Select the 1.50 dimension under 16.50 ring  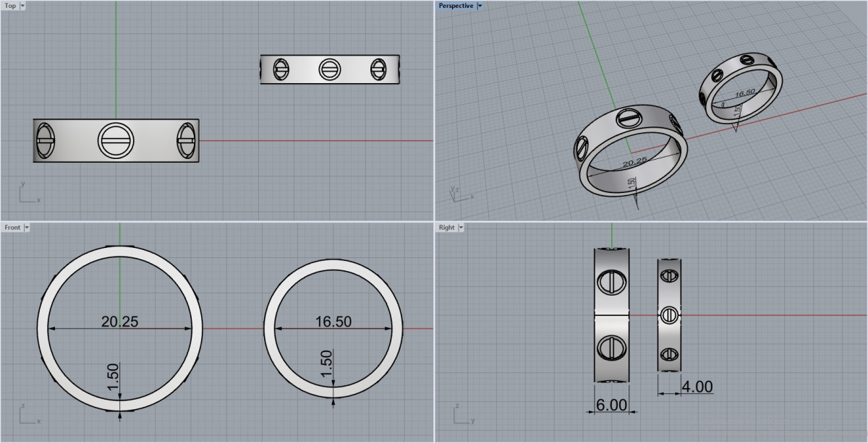tap(327, 363)
